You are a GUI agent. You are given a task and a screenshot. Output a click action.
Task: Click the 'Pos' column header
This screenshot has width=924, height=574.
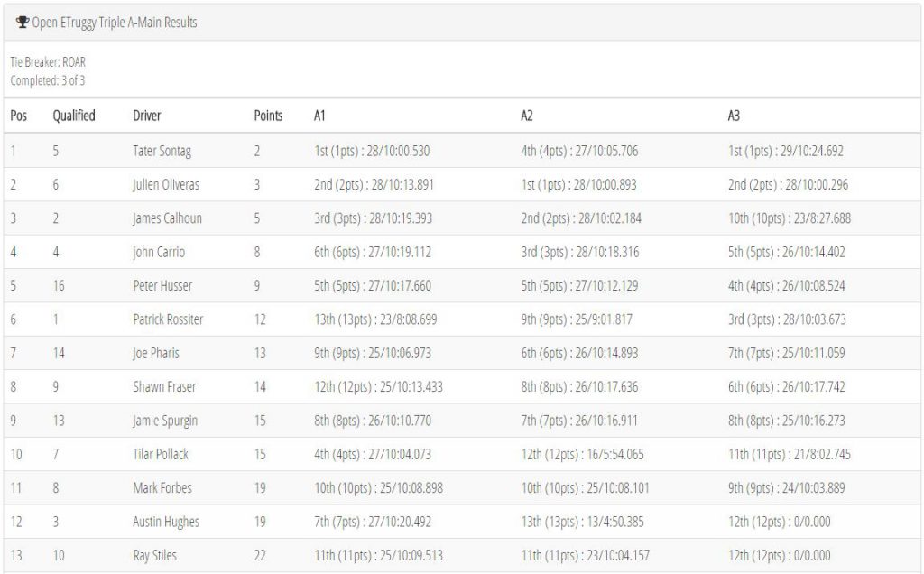pos(19,116)
